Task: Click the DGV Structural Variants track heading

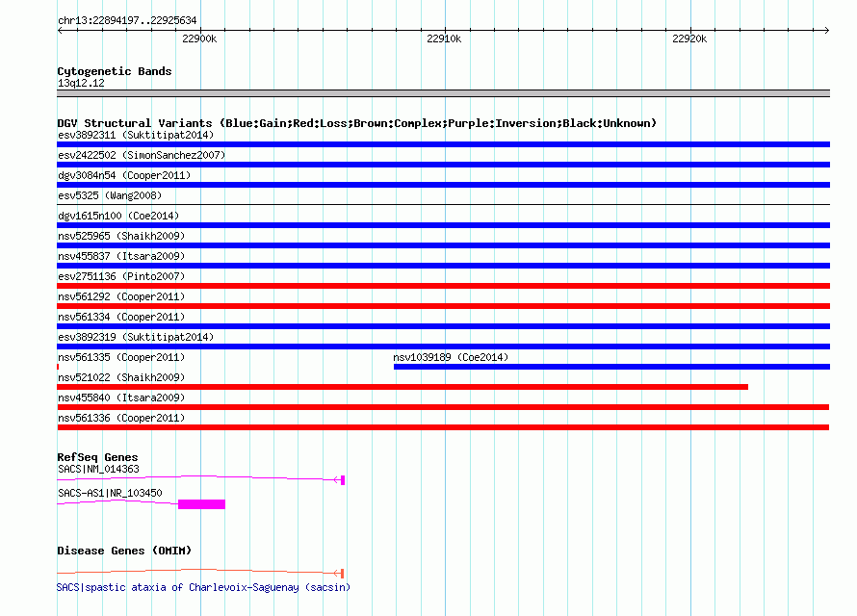Action: point(357,123)
